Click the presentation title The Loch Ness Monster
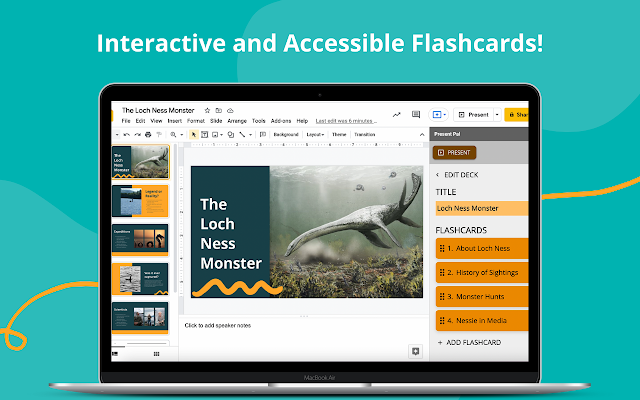Screen dimensions: 640x400 point(158,110)
